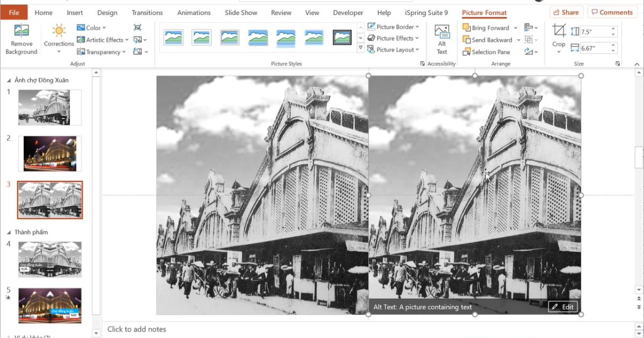Select the Crop tool

(559, 38)
